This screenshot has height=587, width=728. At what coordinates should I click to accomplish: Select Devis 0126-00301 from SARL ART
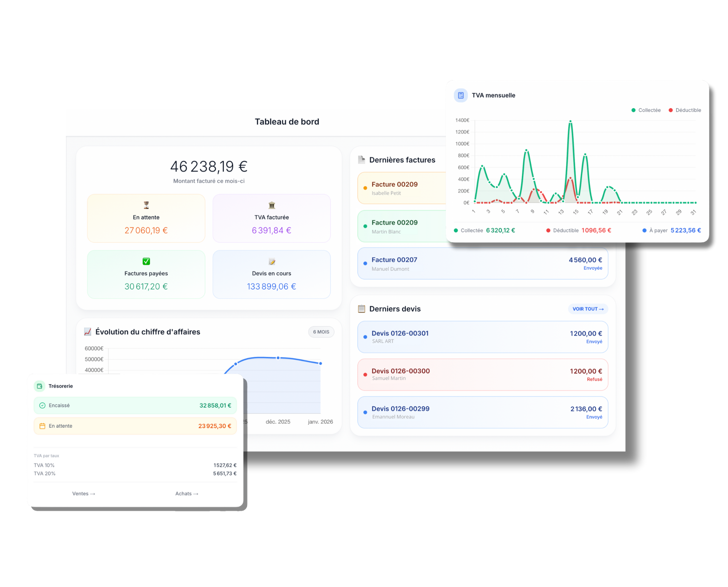point(483,337)
